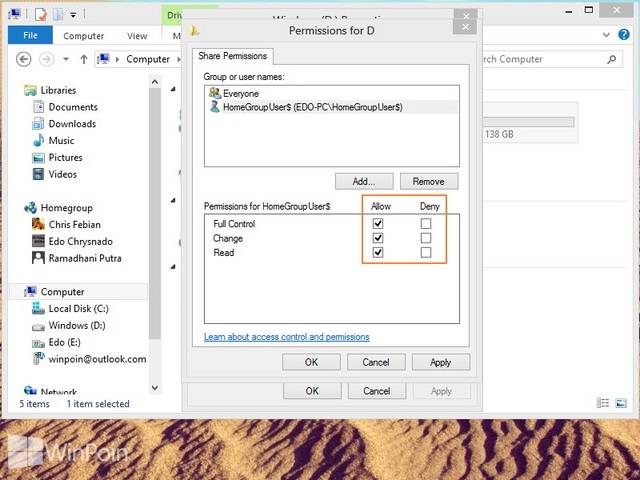Click the Properties quick access toolbar icon

pyautogui.click(x=40, y=14)
